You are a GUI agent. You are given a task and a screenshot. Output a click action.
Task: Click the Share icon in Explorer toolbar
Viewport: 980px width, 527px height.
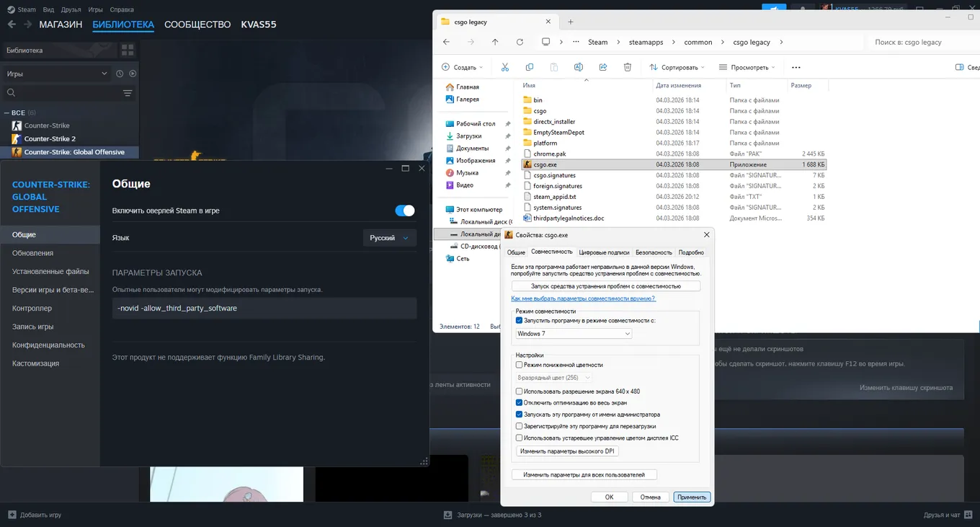tap(603, 67)
